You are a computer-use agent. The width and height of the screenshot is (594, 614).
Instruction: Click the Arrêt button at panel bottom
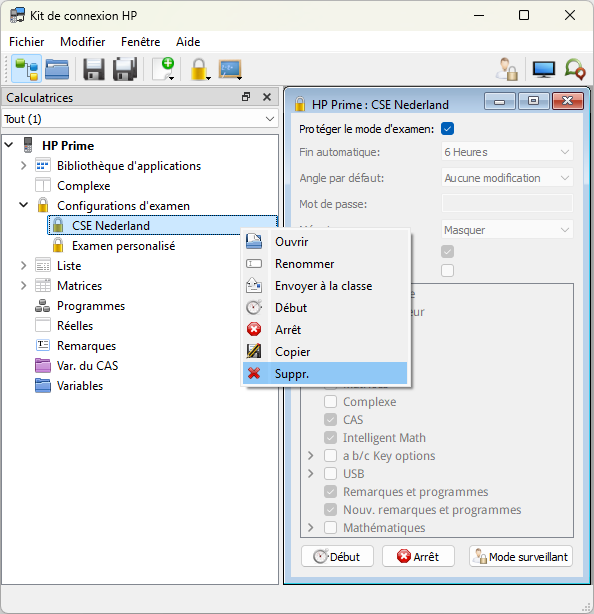[418, 556]
